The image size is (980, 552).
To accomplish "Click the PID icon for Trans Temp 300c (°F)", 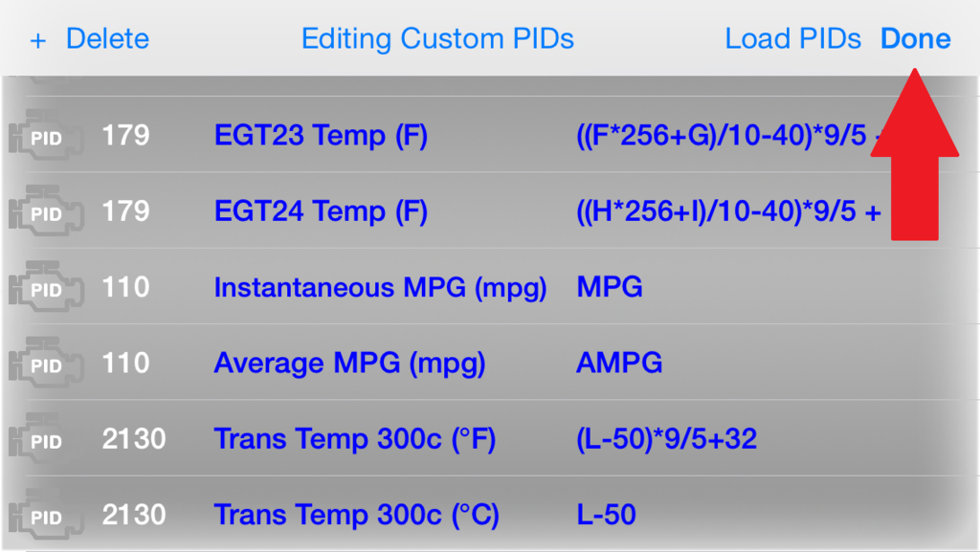I will (x=46, y=440).
